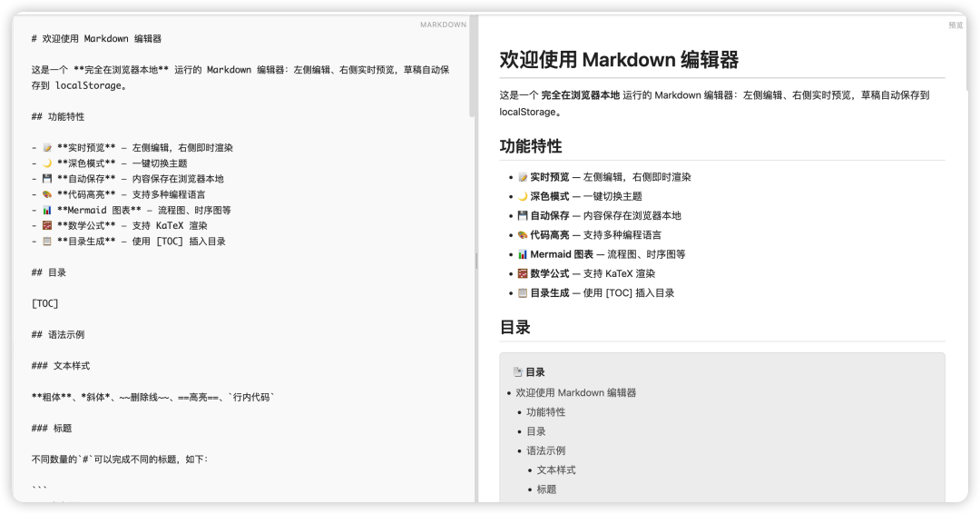The height and width of the screenshot is (514, 980).
Task: Open TOC link 欢迎使用 Markdown 编辑器
Action: [x=575, y=392]
